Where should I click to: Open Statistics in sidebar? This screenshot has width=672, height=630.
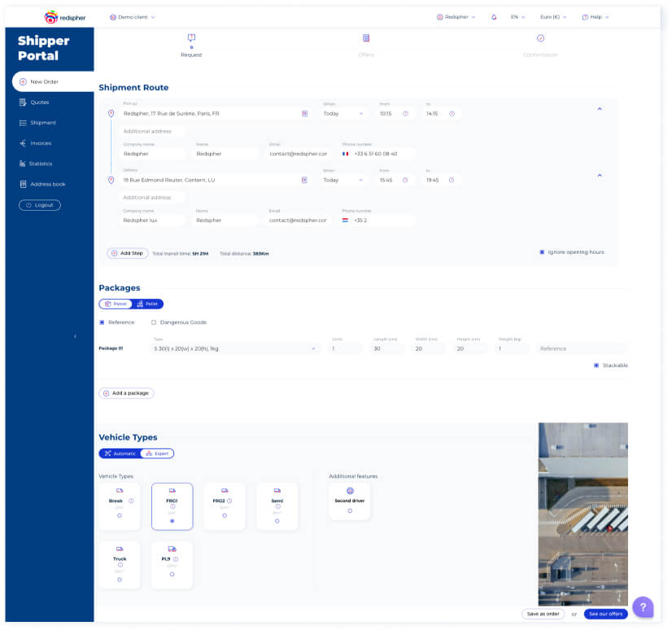tap(36, 164)
